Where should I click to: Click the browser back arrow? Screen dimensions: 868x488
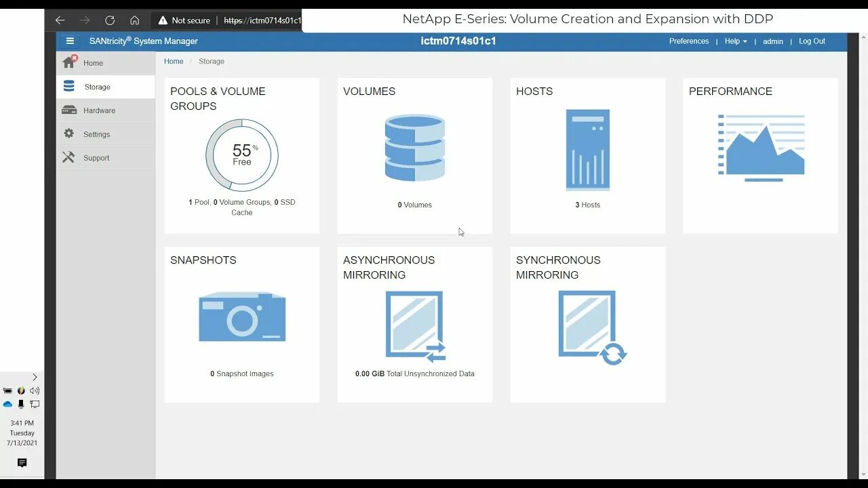click(60, 20)
